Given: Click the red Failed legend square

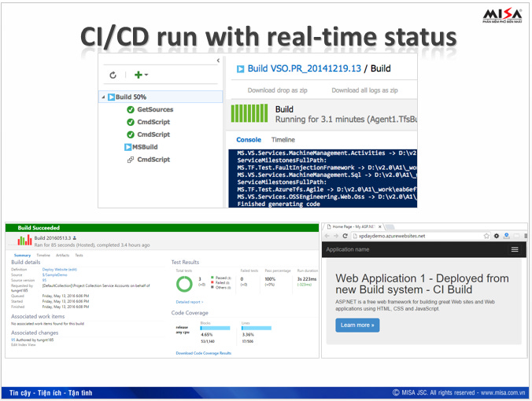Looking at the screenshot, I should pos(212,282).
